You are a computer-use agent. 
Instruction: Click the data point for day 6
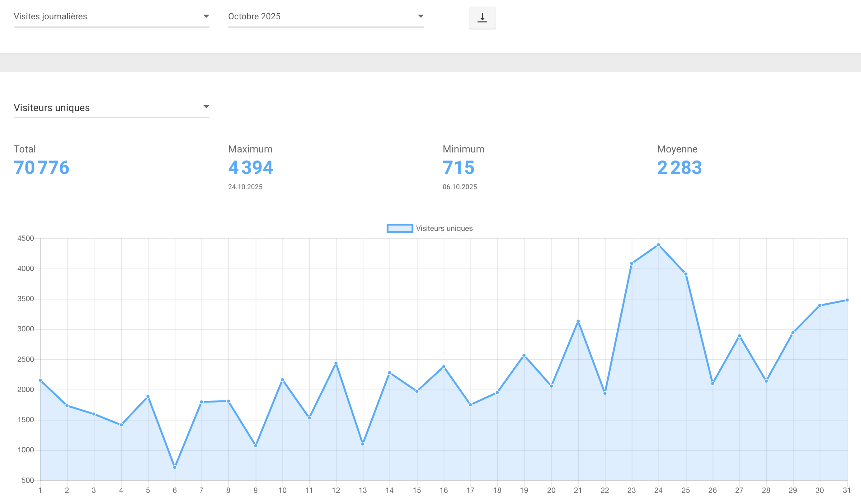(175, 467)
